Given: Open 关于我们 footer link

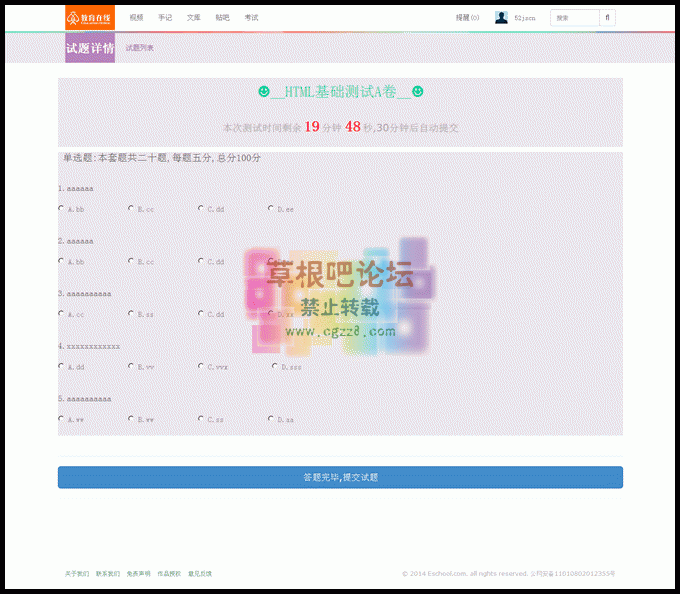Looking at the screenshot, I should tap(77, 574).
